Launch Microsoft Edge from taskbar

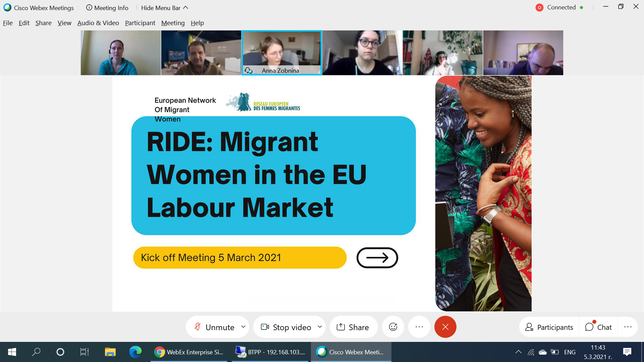click(136, 352)
